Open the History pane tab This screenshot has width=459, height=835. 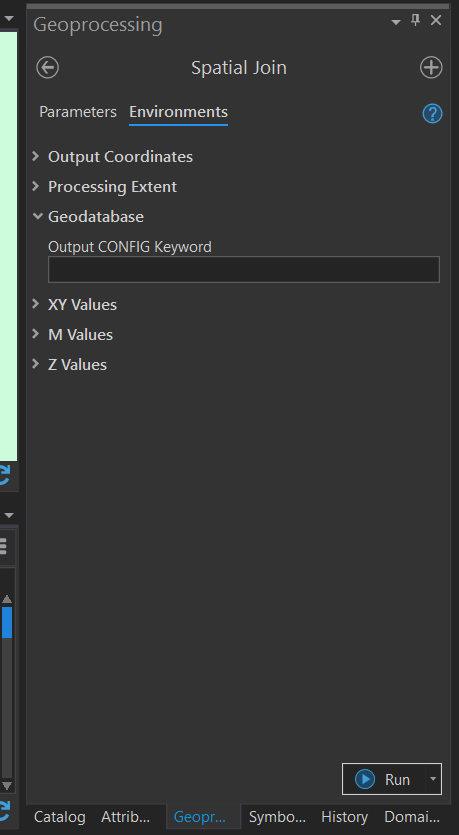pos(345,817)
